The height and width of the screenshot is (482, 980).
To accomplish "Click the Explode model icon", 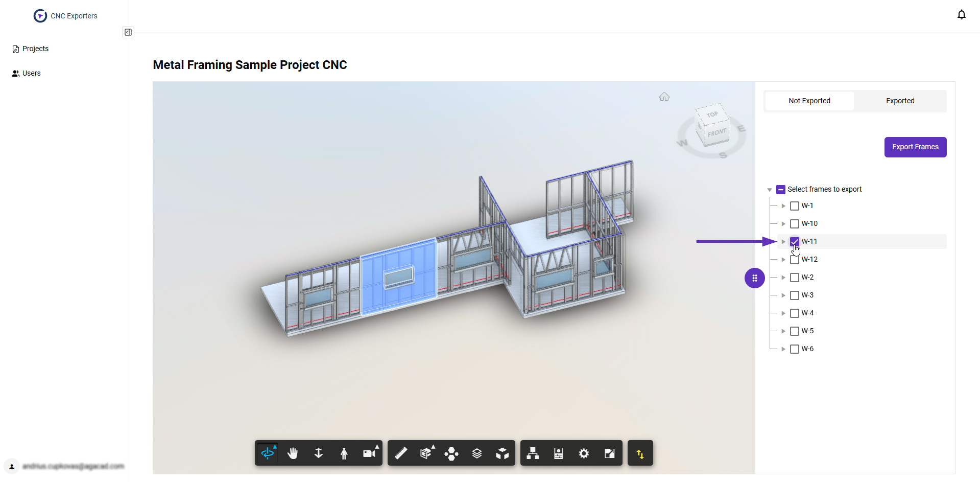I will pyautogui.click(x=451, y=453).
